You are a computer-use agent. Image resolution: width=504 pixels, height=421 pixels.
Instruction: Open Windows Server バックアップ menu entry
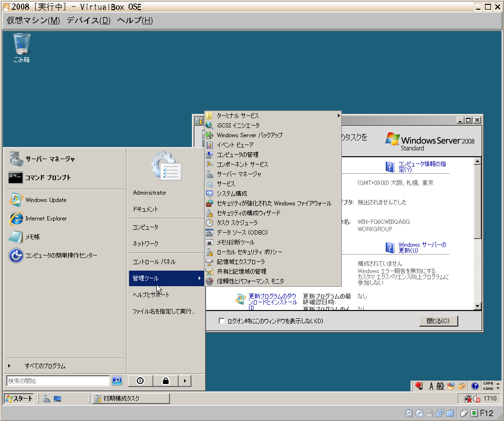click(x=273, y=135)
